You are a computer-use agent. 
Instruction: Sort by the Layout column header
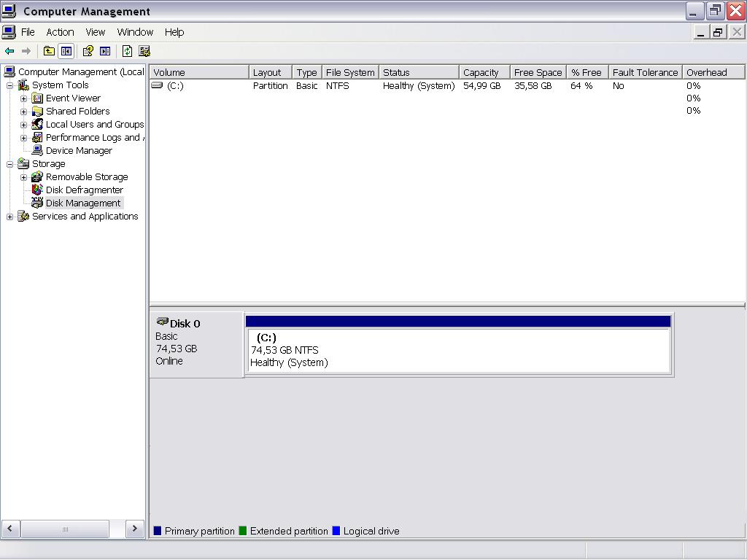tap(270, 72)
